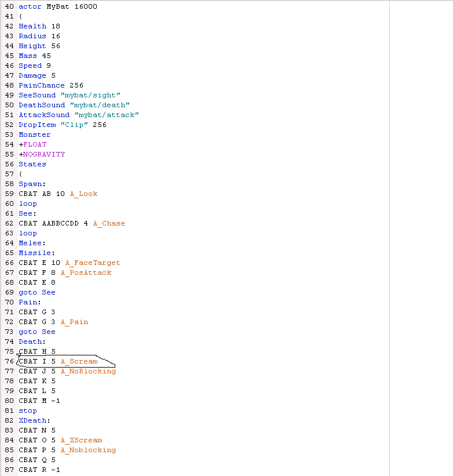Click 'A_NoBlocking' on line 77
The height and width of the screenshot is (476, 453).
[x=88, y=372]
